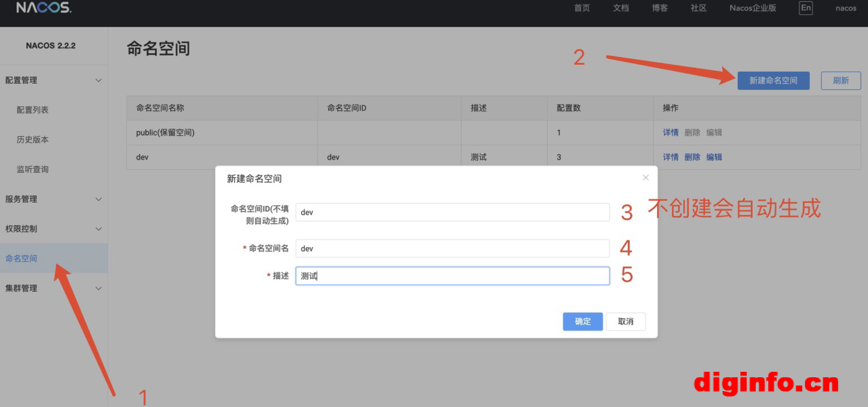Click the 权限控制 menu label
This screenshot has width=868, height=407.
(21, 229)
